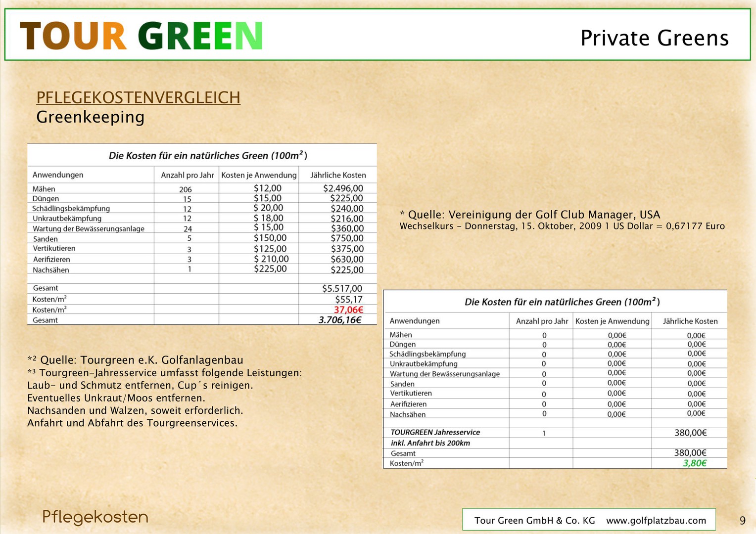Screen dimensions: 756x534
Task: Click '380,00€' in the TOURGREEN Jahresservice row
Action: tap(691, 433)
